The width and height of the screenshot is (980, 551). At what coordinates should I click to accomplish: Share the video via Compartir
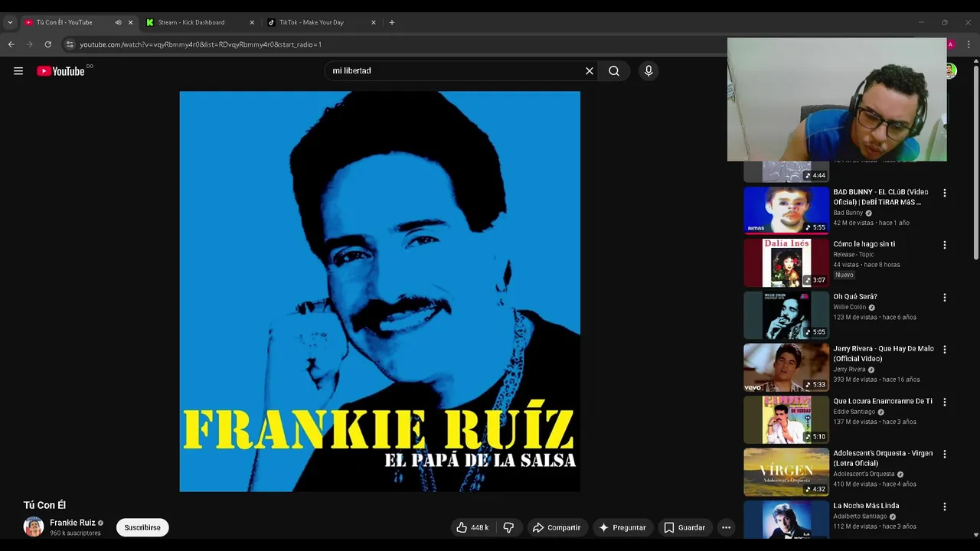(x=557, y=527)
